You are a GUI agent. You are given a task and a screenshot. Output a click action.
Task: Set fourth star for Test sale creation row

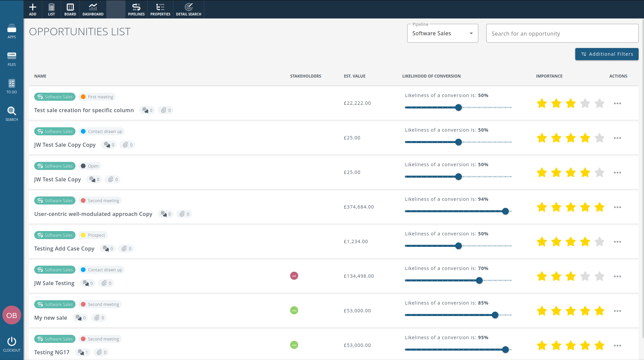(x=585, y=103)
